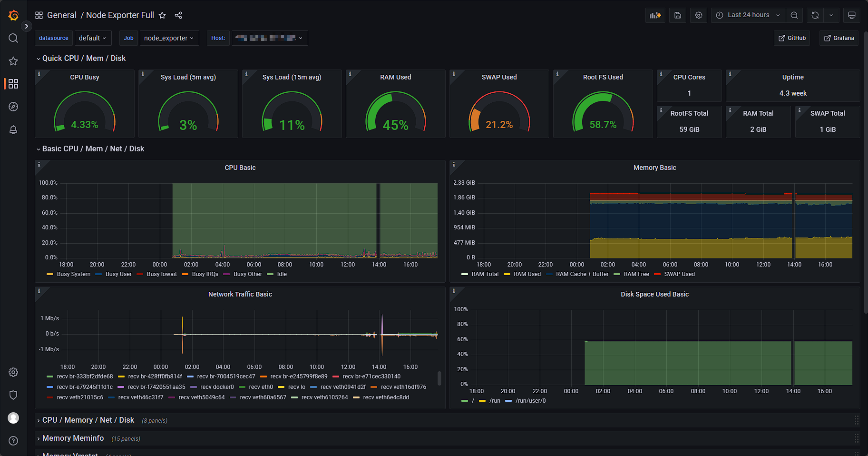Click the Network Traffic legend scrollbar
This screenshot has width=868, height=456.
point(439,378)
